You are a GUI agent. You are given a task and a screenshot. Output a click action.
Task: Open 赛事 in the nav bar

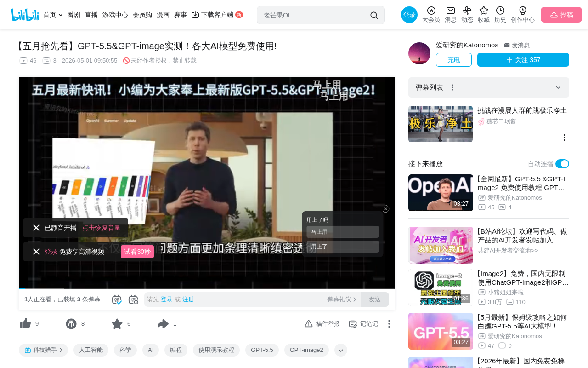[x=181, y=15]
